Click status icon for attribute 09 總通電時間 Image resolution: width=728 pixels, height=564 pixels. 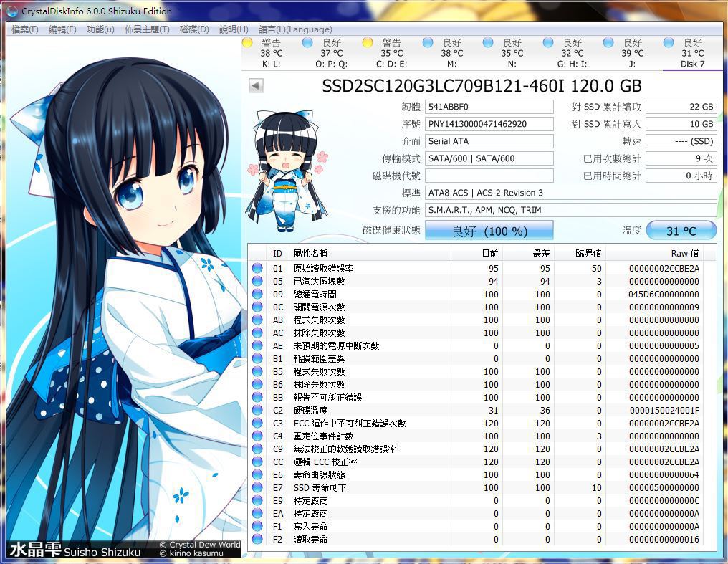point(257,294)
